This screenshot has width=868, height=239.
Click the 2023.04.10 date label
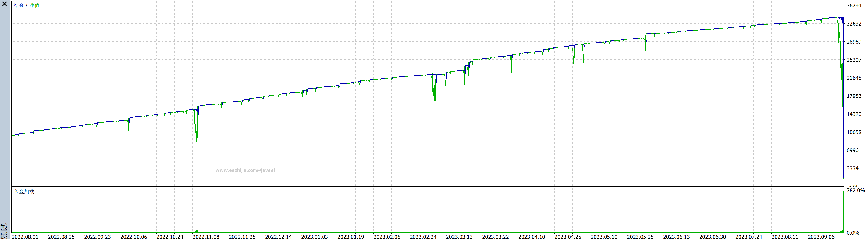[x=531, y=237]
